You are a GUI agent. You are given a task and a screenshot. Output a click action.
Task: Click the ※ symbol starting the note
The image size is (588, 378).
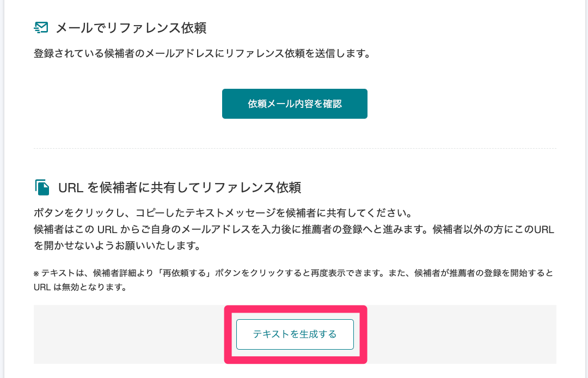36,273
